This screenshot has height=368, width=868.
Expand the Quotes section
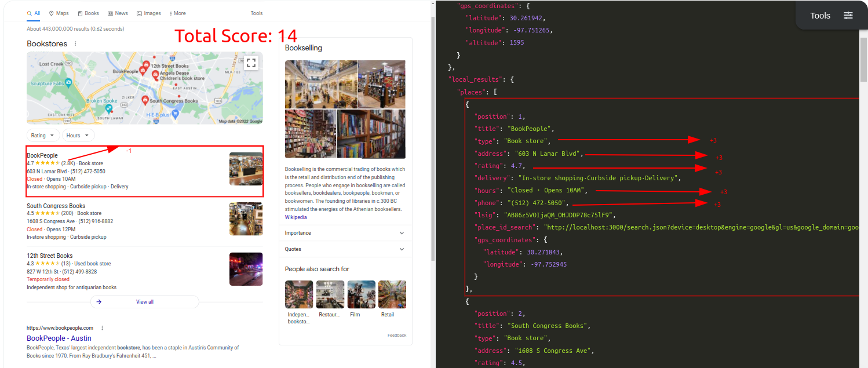point(345,249)
